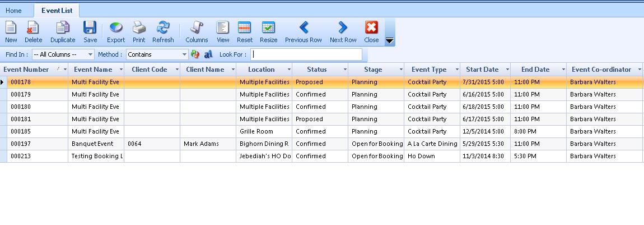
Task: Click the Event Co-ordinator column header
Action: (x=601, y=70)
